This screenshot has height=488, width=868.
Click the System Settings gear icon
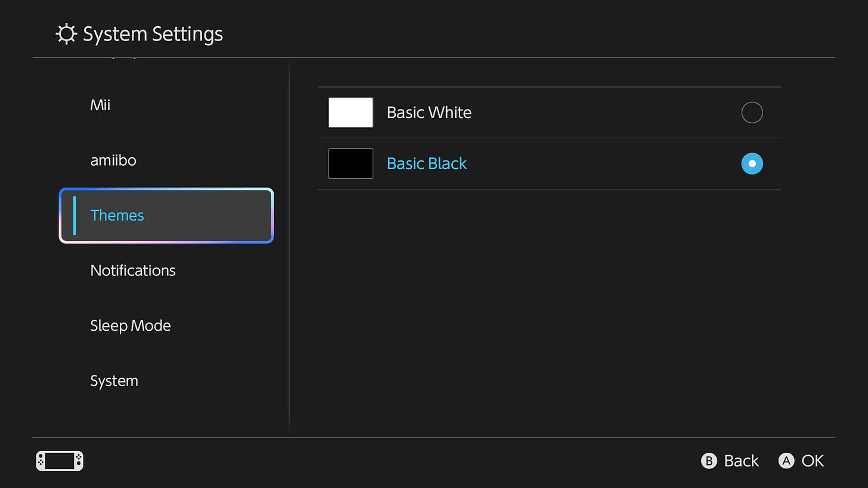66,33
